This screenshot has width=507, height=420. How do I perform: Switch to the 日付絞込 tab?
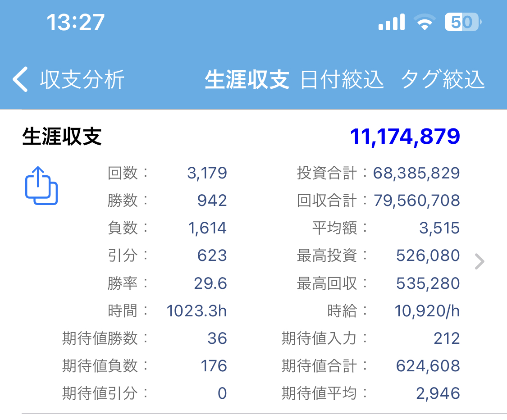[x=342, y=79]
